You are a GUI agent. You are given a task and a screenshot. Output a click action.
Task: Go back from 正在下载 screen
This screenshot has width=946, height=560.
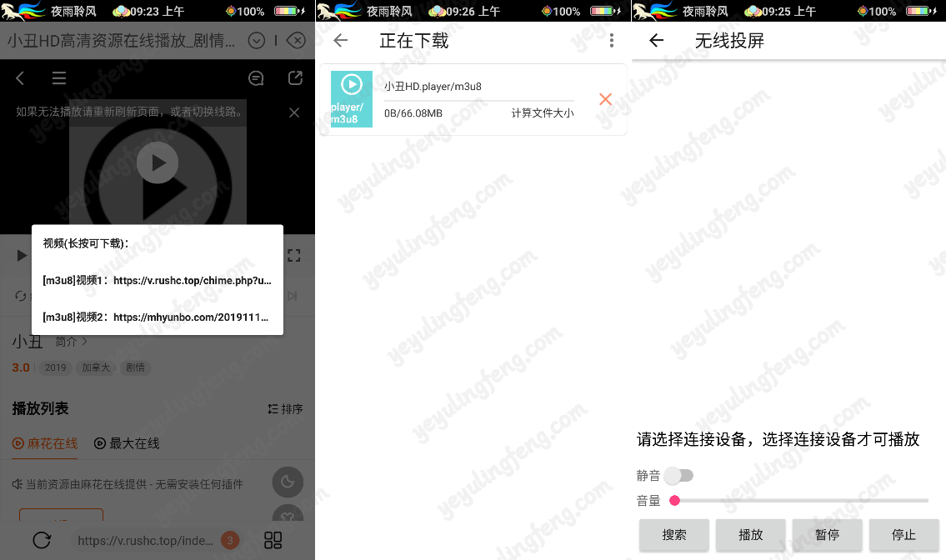coord(341,41)
